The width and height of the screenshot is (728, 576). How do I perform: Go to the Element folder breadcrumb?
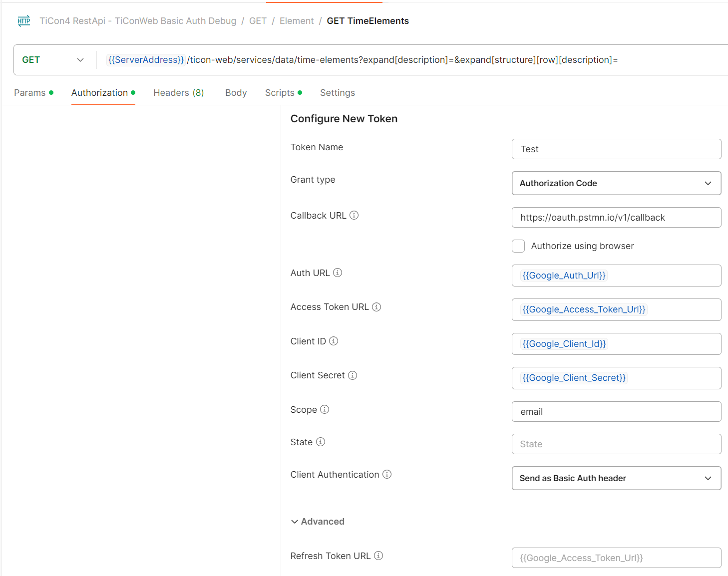pyautogui.click(x=297, y=21)
